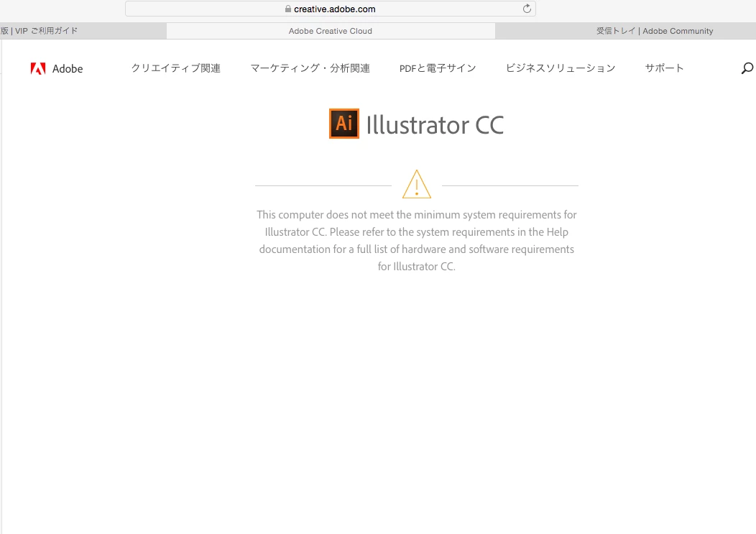Image resolution: width=756 pixels, height=534 pixels.
Task: Open サポート menu
Action: click(x=665, y=68)
